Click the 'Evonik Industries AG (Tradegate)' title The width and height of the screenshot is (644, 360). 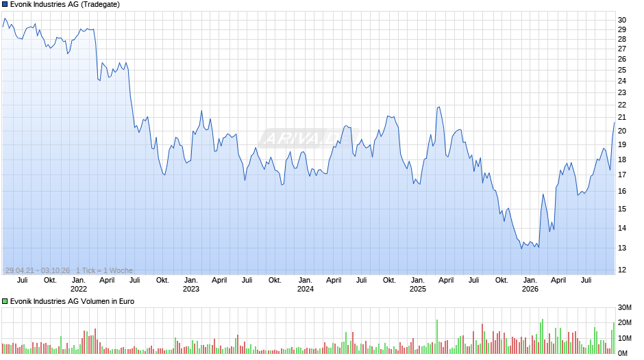pyautogui.click(x=65, y=5)
